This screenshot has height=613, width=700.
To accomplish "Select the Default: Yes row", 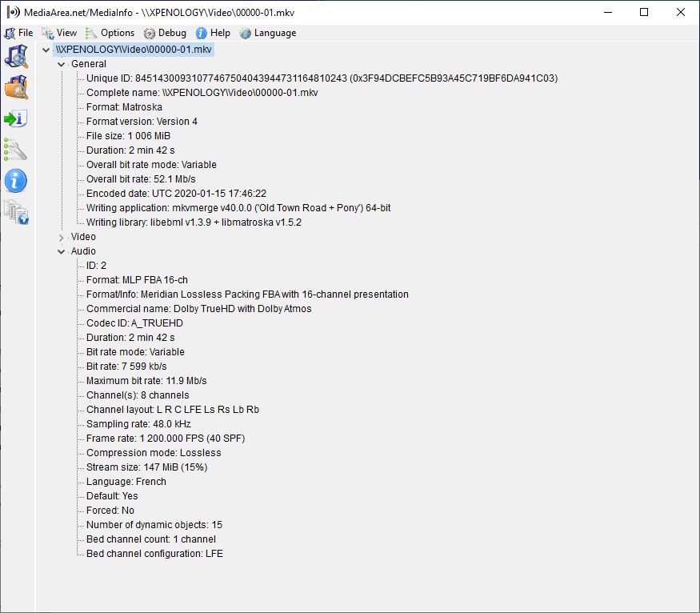I will pyautogui.click(x=112, y=496).
